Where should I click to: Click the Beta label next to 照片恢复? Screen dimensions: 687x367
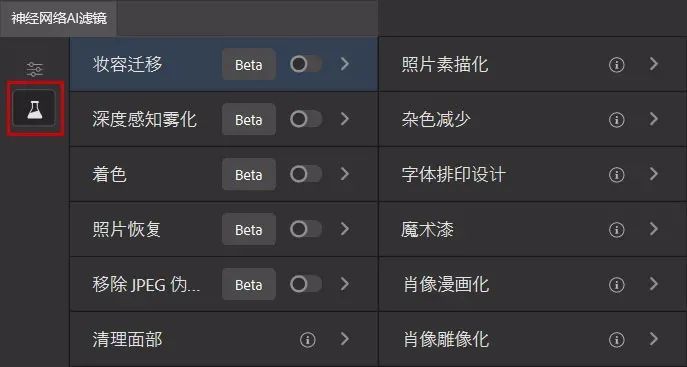pyautogui.click(x=249, y=229)
